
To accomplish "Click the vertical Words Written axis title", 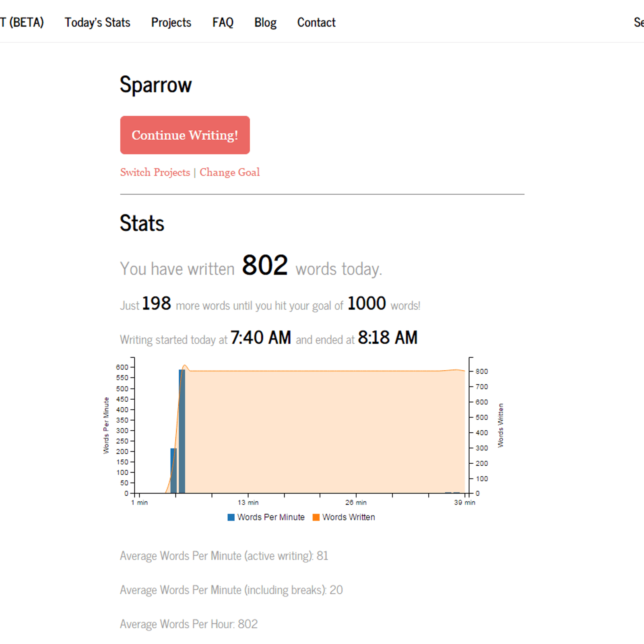I will pos(501,425).
